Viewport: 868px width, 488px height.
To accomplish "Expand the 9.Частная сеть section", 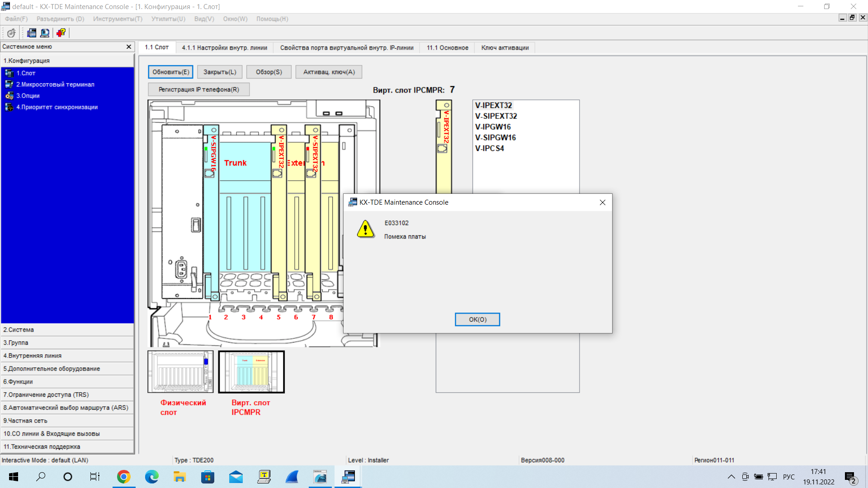I will 67,421.
